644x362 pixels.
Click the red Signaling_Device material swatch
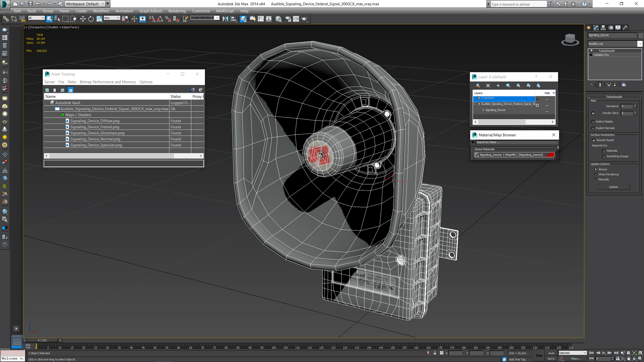pyautogui.click(x=550, y=155)
